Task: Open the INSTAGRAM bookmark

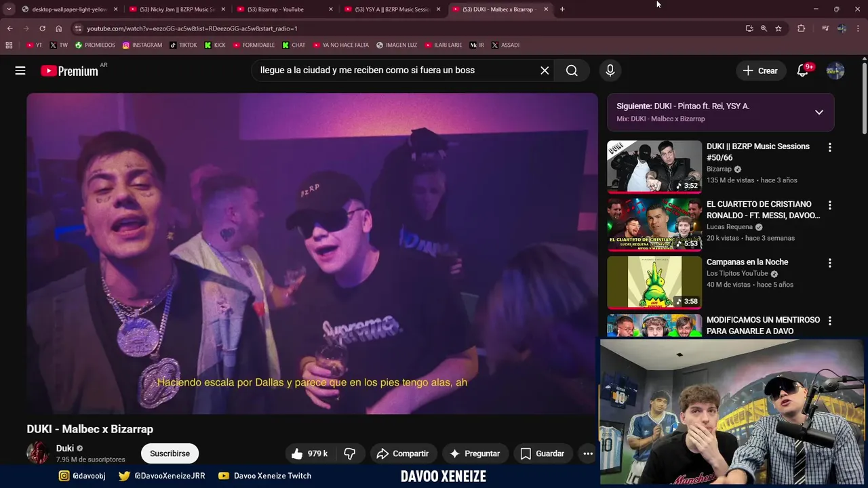Action: click(x=142, y=45)
